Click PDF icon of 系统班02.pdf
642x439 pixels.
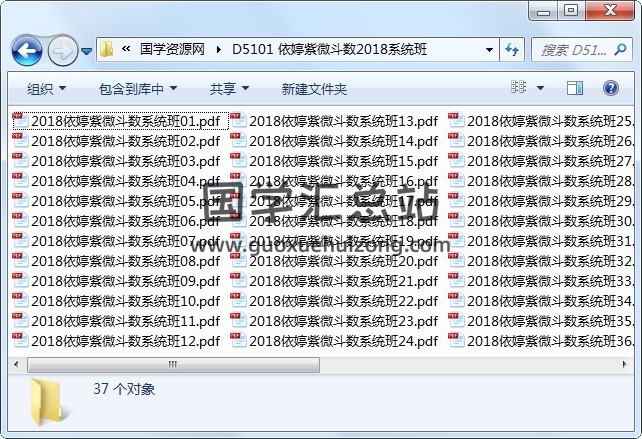click(20, 140)
